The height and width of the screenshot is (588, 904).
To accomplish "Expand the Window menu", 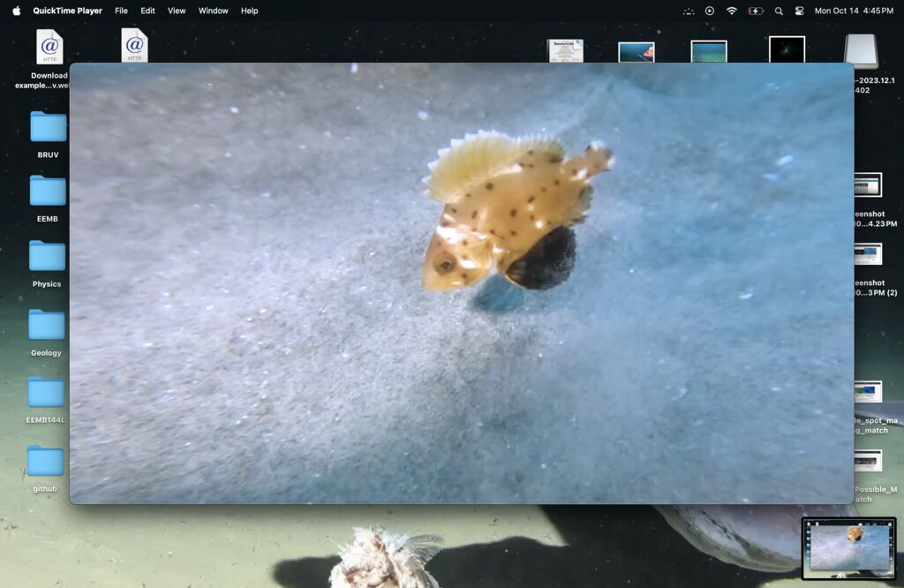I will coord(213,11).
